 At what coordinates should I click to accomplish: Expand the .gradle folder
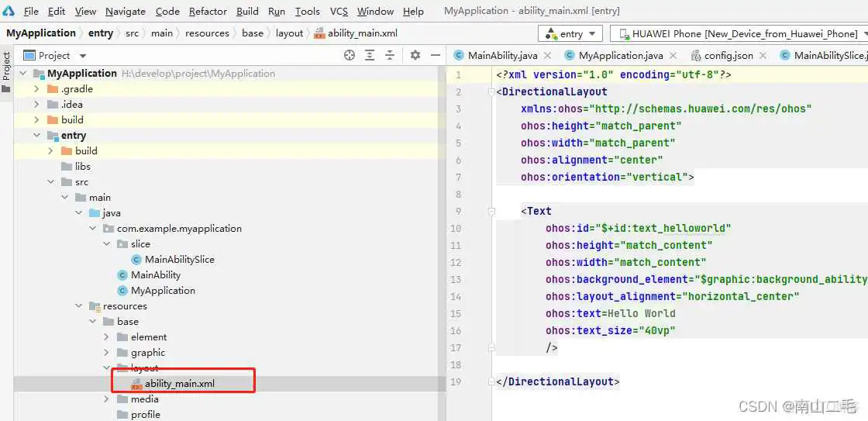pyautogui.click(x=37, y=89)
